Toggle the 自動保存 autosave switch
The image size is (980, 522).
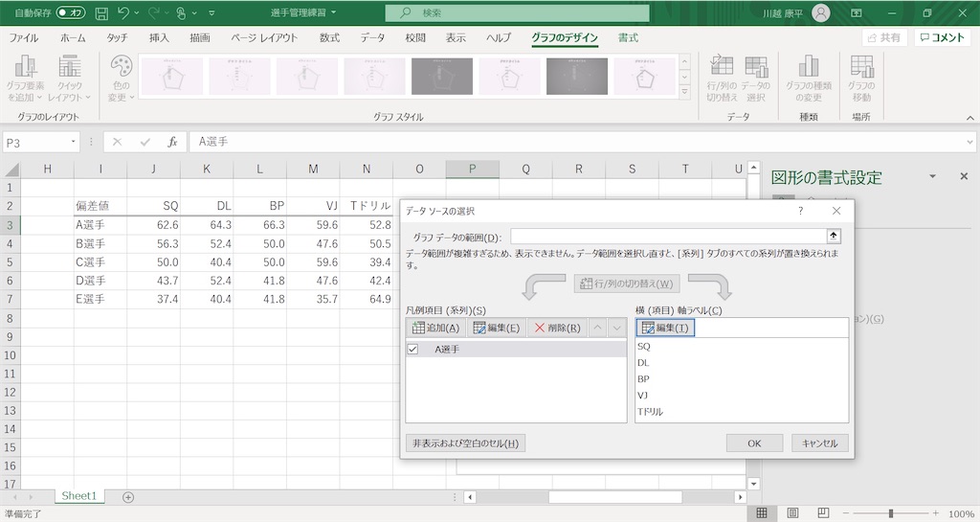(71, 12)
